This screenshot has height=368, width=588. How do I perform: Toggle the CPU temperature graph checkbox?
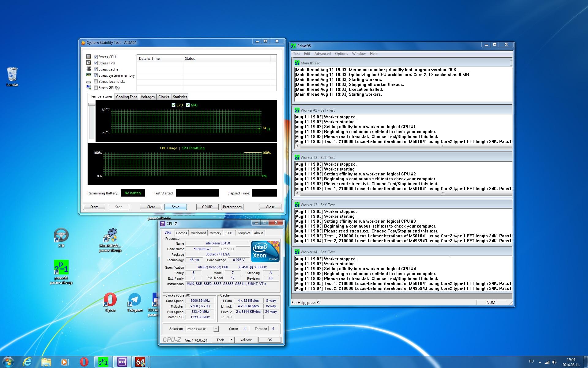click(174, 105)
